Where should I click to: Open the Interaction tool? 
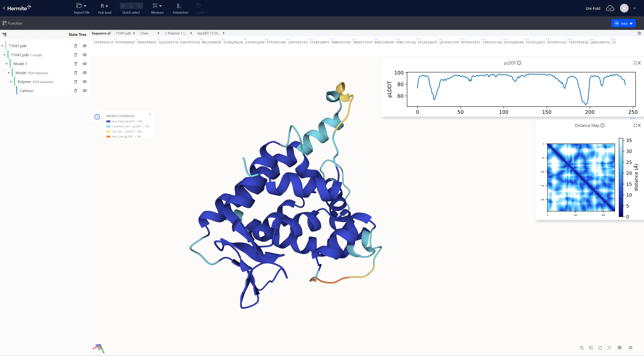coord(180,8)
